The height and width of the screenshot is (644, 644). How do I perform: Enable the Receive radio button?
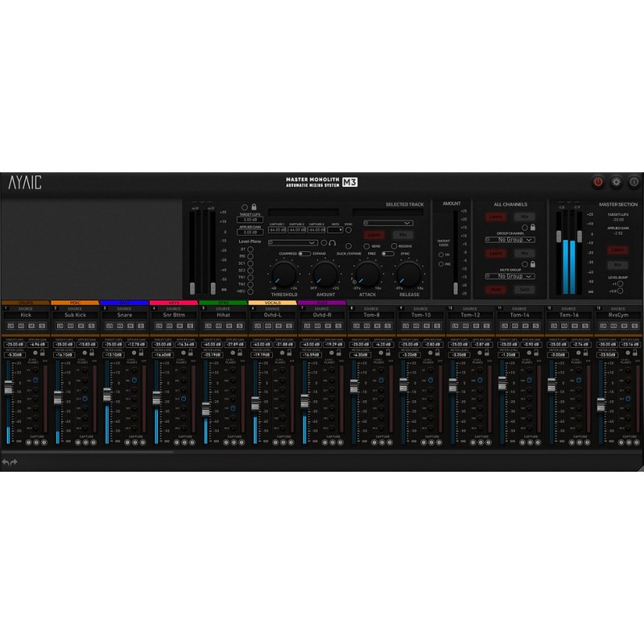point(394,246)
